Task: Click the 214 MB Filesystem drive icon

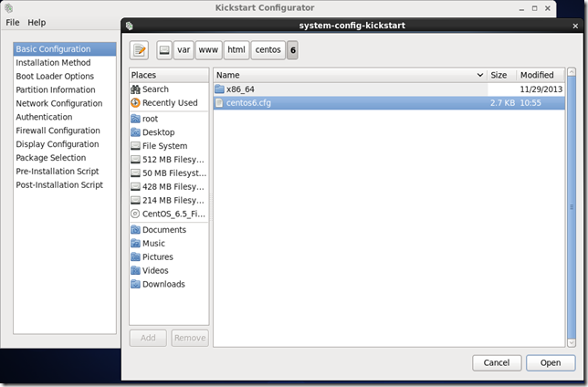Action: [x=135, y=200]
